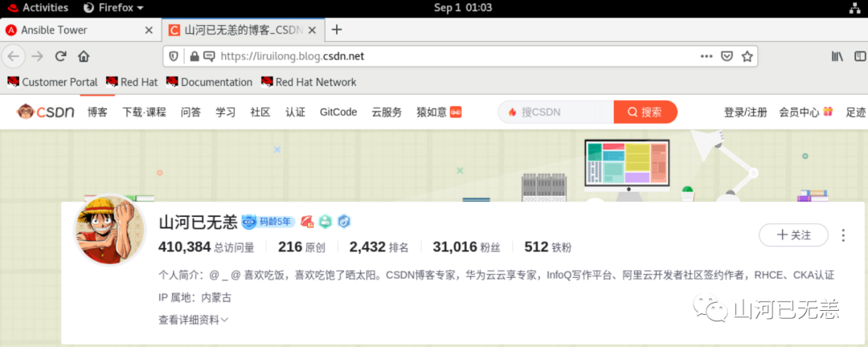This screenshot has height=347, width=868.
Task: Click the green badge next to the username
Action: (325, 222)
